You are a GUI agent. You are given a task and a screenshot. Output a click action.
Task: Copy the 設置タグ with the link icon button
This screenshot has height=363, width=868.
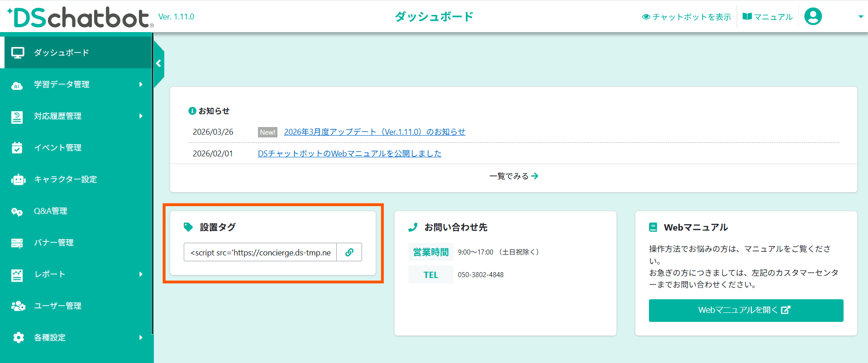pos(349,252)
